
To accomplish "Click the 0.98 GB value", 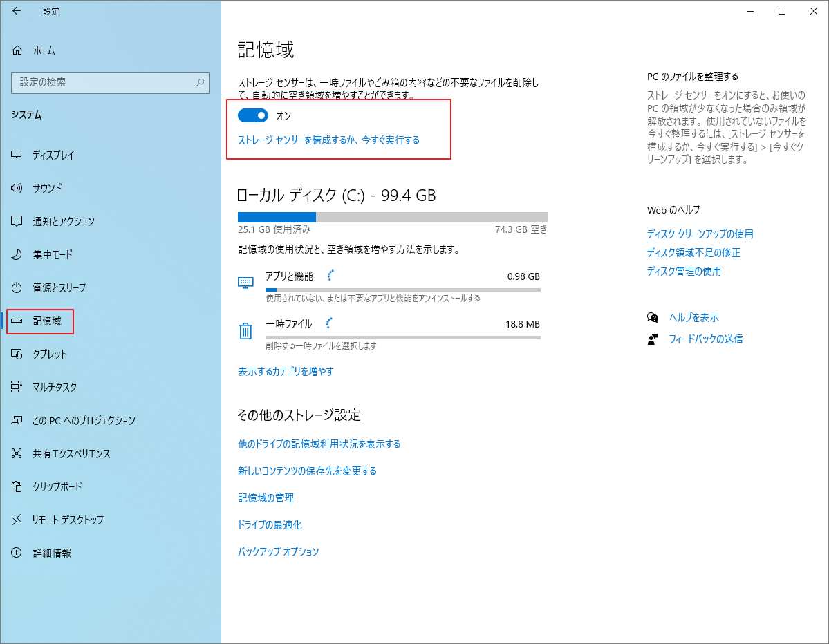I will [x=523, y=276].
